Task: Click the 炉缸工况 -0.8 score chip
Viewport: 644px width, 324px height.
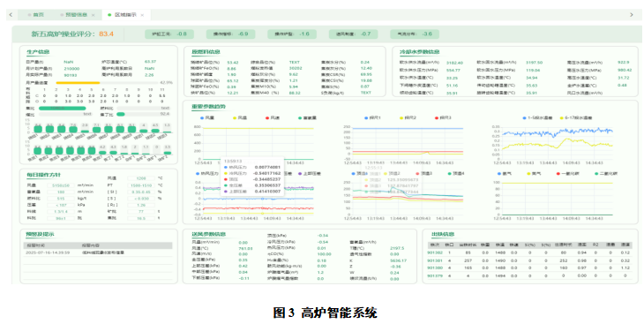Action: click(169, 34)
